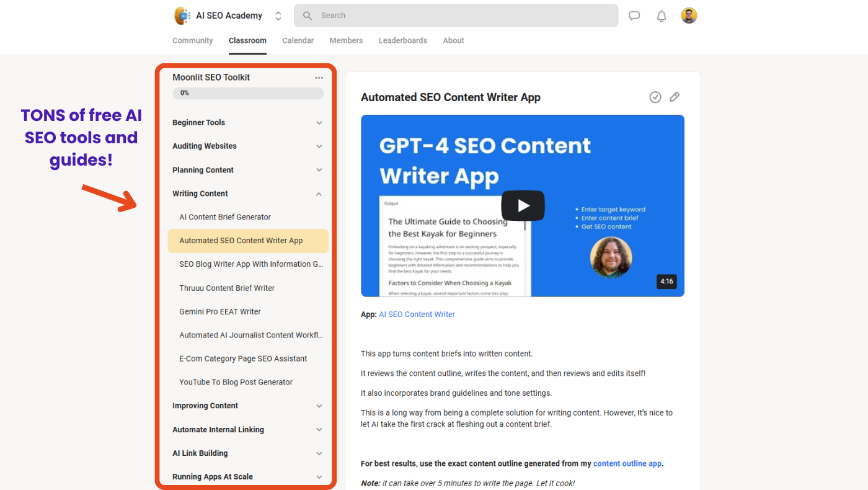Screen dimensions: 868x490
Task: Mark lesson complete with the checkmark circle
Action: [x=655, y=97]
